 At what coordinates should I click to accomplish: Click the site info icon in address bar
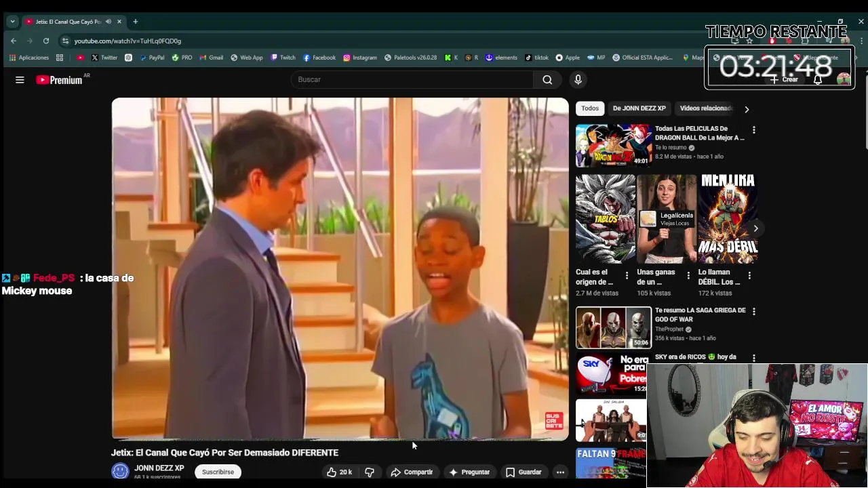click(64, 41)
